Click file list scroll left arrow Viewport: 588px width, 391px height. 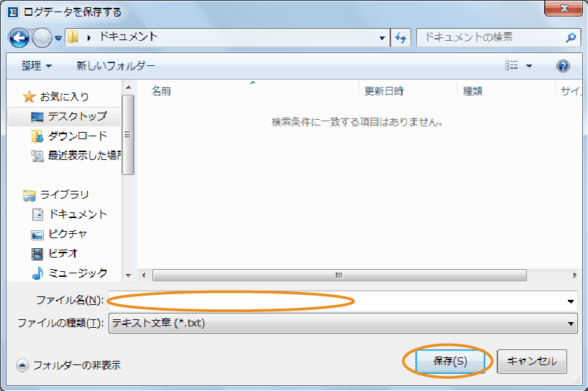pos(144,275)
